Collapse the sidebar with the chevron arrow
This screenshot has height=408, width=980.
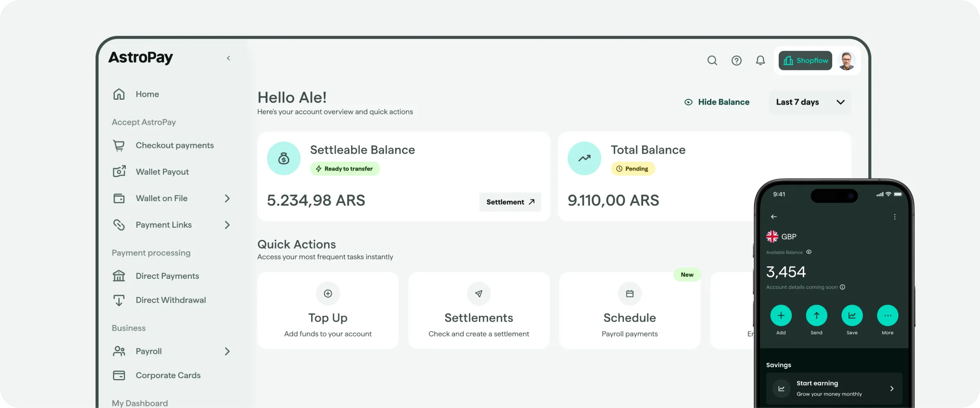(x=229, y=58)
